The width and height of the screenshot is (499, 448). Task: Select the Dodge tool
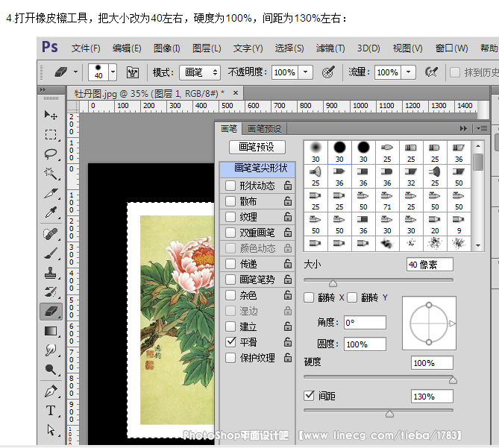click(x=51, y=370)
